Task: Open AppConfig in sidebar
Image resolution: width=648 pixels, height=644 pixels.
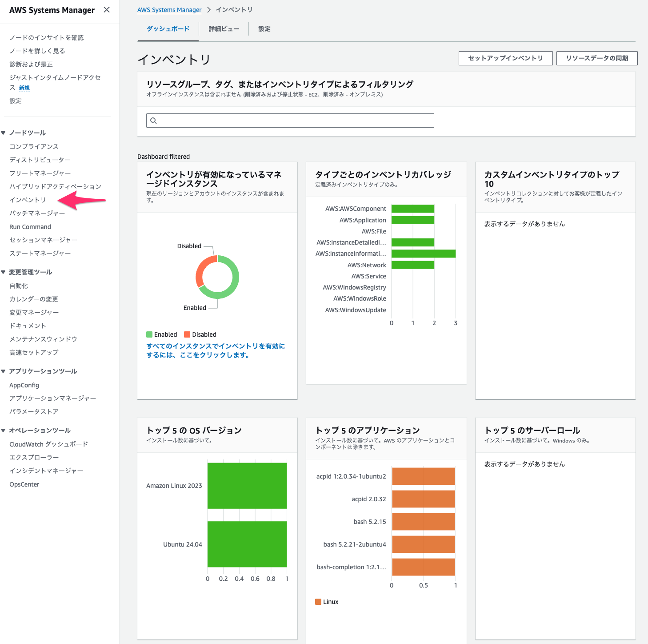Action: point(24,385)
